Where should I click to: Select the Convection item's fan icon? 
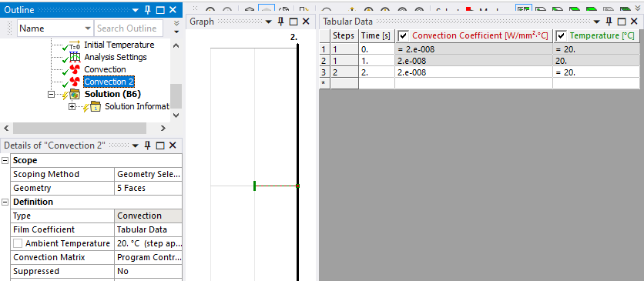click(x=75, y=69)
